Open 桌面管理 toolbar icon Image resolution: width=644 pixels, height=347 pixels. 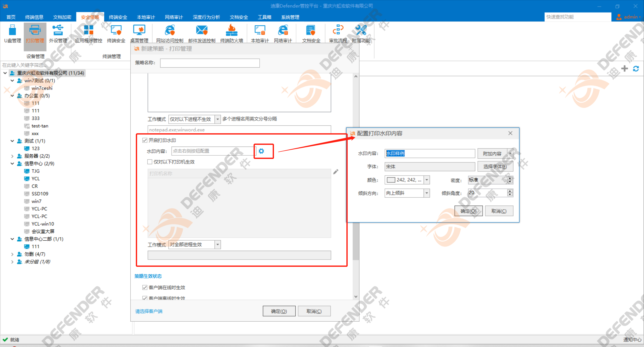[139, 34]
